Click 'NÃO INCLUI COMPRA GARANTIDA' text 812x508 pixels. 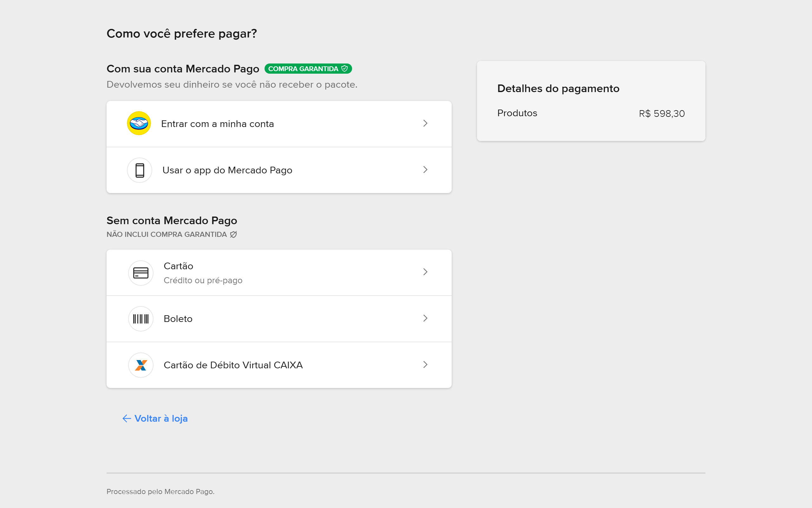(x=167, y=234)
